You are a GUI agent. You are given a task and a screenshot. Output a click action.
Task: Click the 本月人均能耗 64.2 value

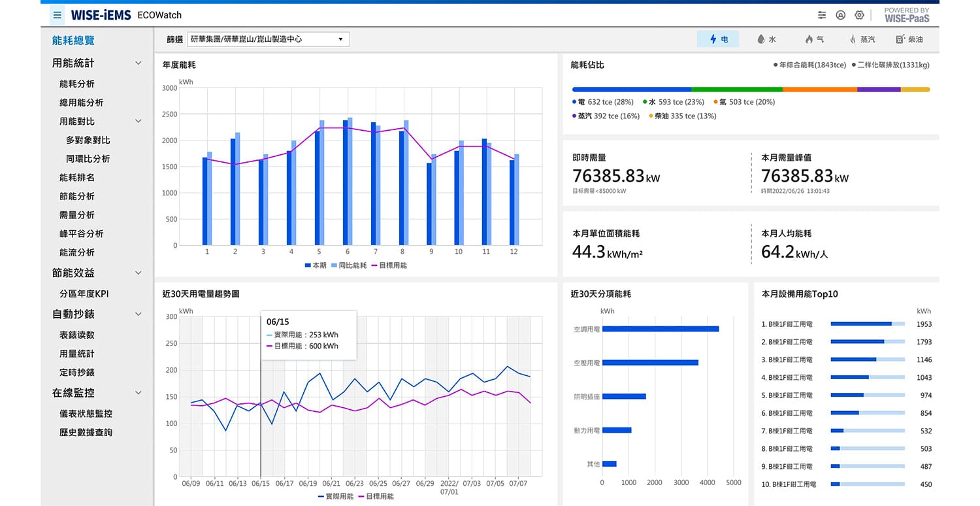tap(794, 252)
